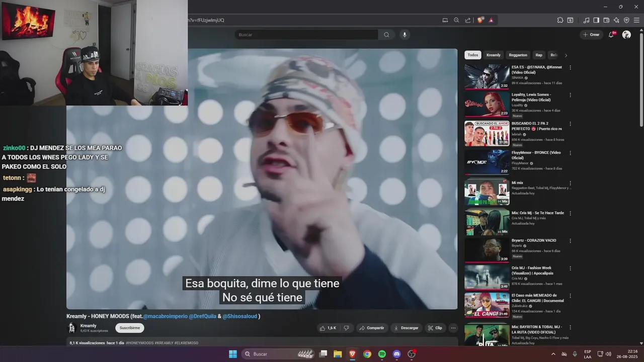Open options for Loyaltty Pelirroja video
The height and width of the screenshot is (362, 644).
570,95
